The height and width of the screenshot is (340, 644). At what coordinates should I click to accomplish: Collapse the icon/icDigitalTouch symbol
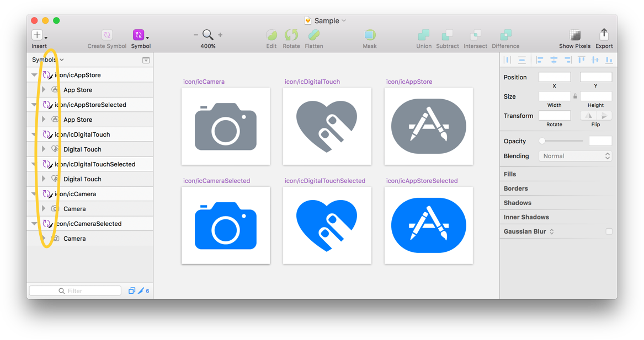coord(34,134)
